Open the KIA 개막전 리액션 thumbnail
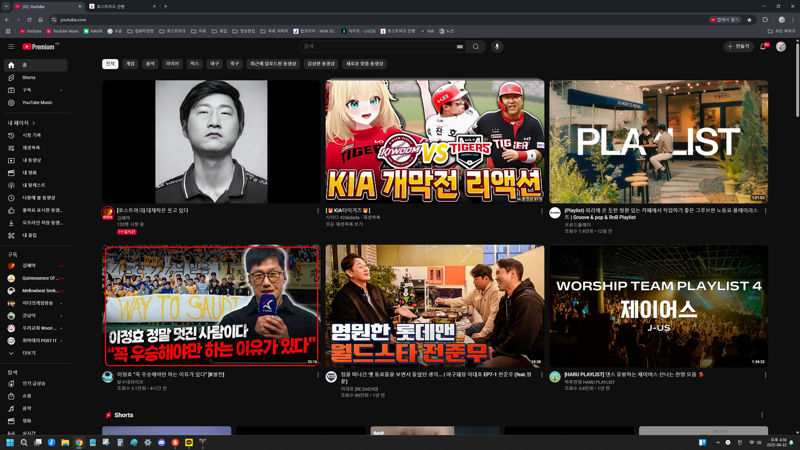Screen dimensions: 800x450 [x=435, y=141]
